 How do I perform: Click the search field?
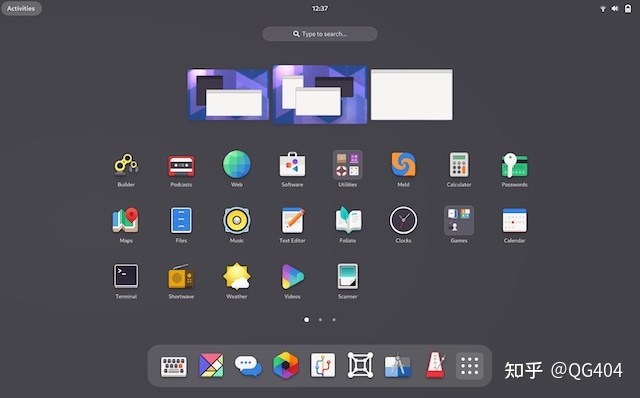click(x=320, y=34)
